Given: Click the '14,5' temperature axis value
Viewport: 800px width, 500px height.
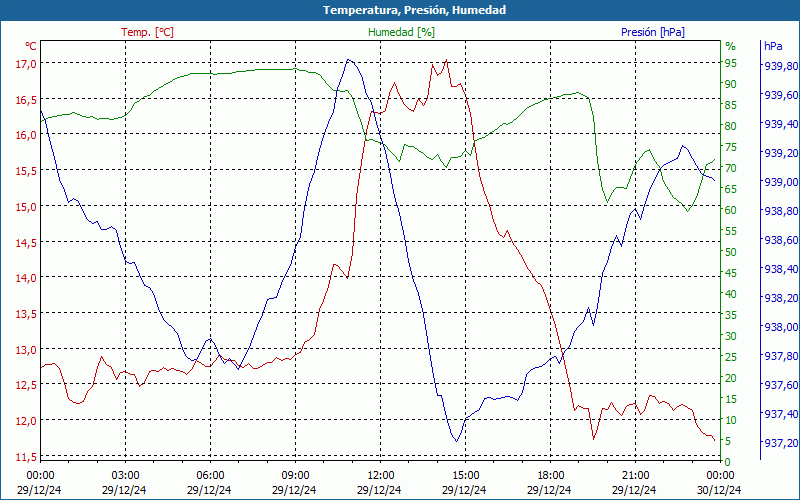Looking at the screenshot, I should pyautogui.click(x=26, y=243).
